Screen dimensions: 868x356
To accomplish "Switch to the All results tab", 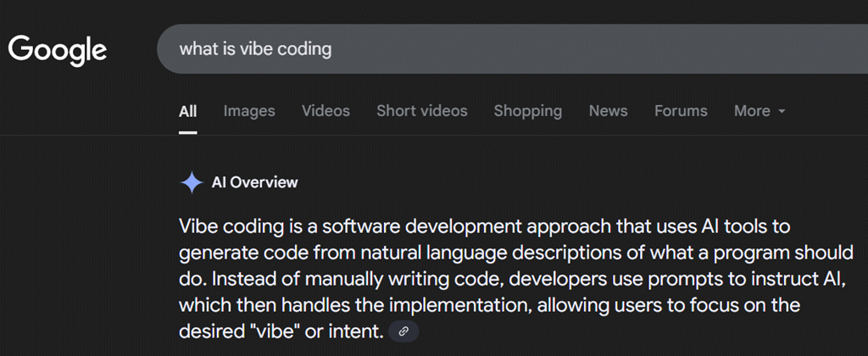I will click(x=187, y=111).
